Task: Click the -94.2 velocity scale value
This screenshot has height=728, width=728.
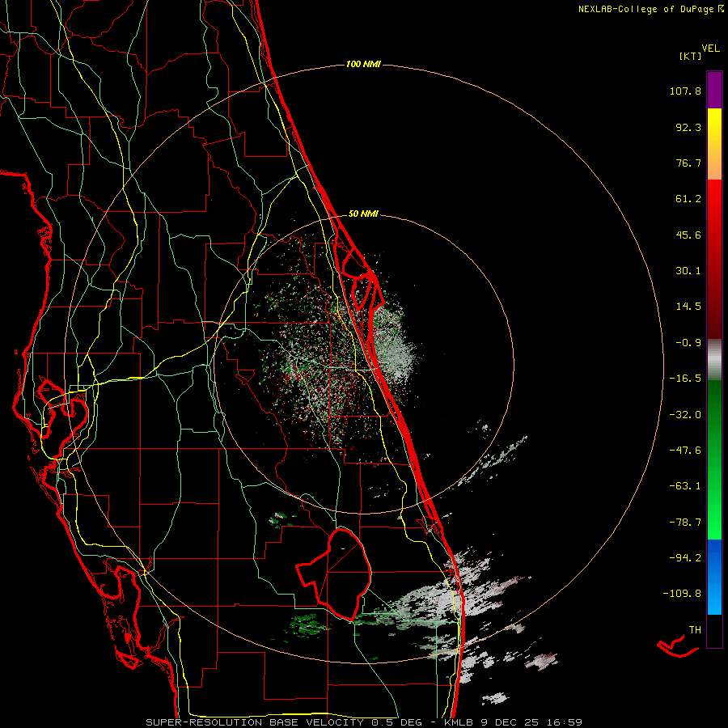Action: pyautogui.click(x=685, y=557)
